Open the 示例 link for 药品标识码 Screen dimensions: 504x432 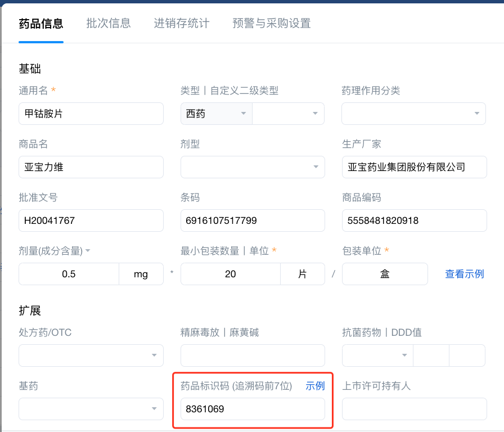tap(315, 386)
